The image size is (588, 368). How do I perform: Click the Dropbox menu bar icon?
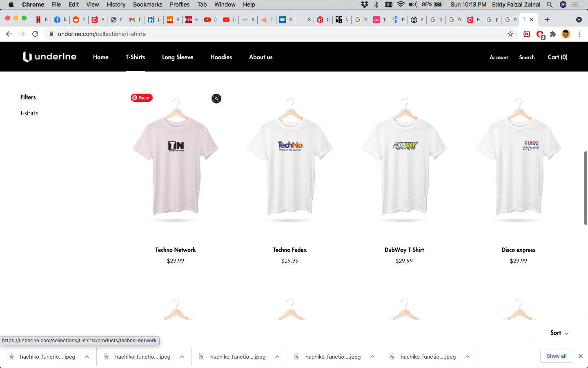point(365,4)
